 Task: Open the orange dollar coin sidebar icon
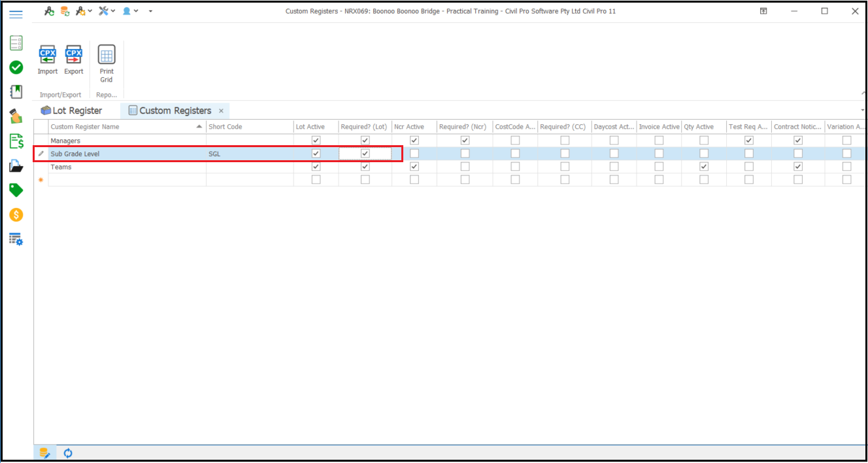16,214
